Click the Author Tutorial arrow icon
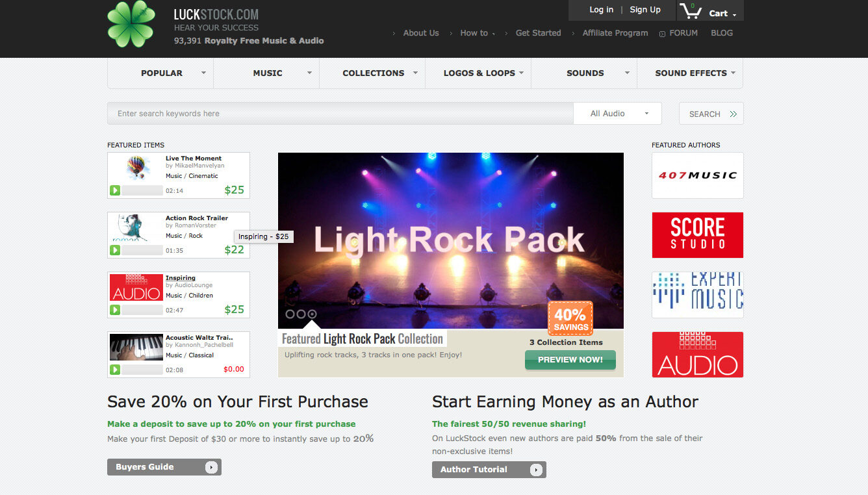 [x=536, y=470]
